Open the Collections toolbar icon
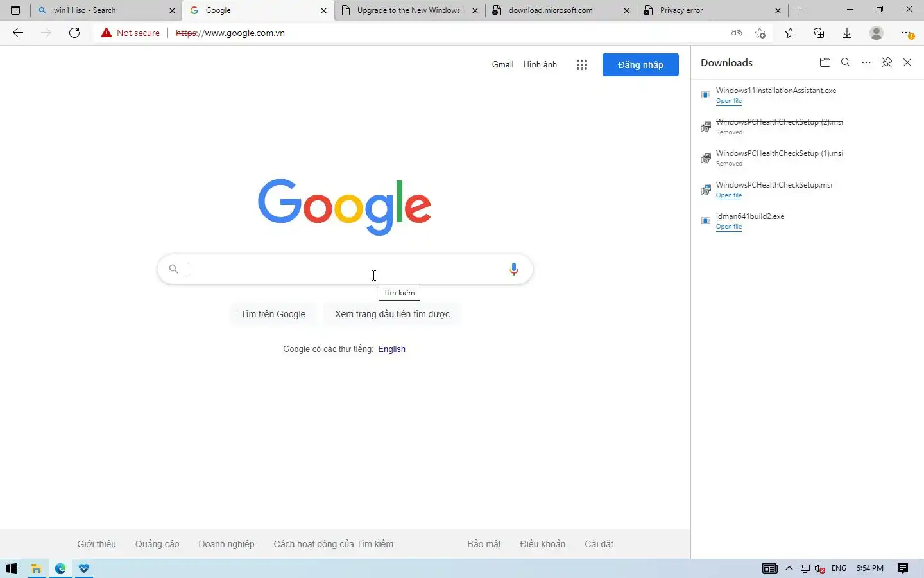Screen dimensions: 924x578 pyautogui.click(x=819, y=33)
